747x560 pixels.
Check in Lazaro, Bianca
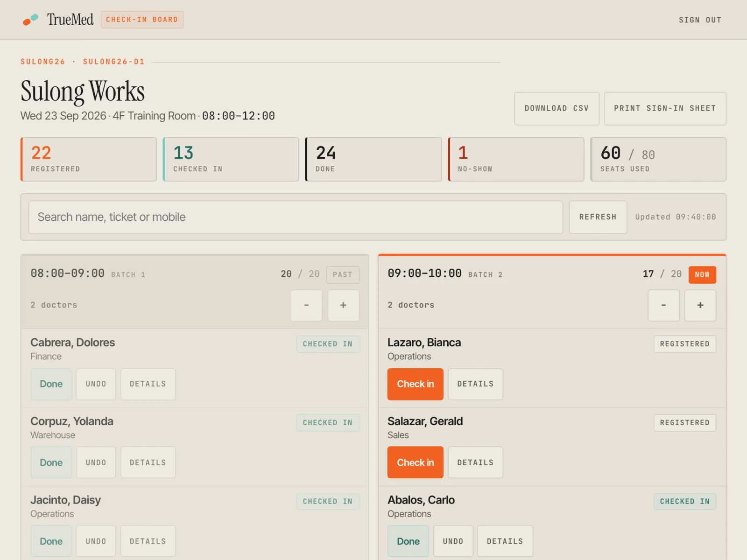pos(415,384)
